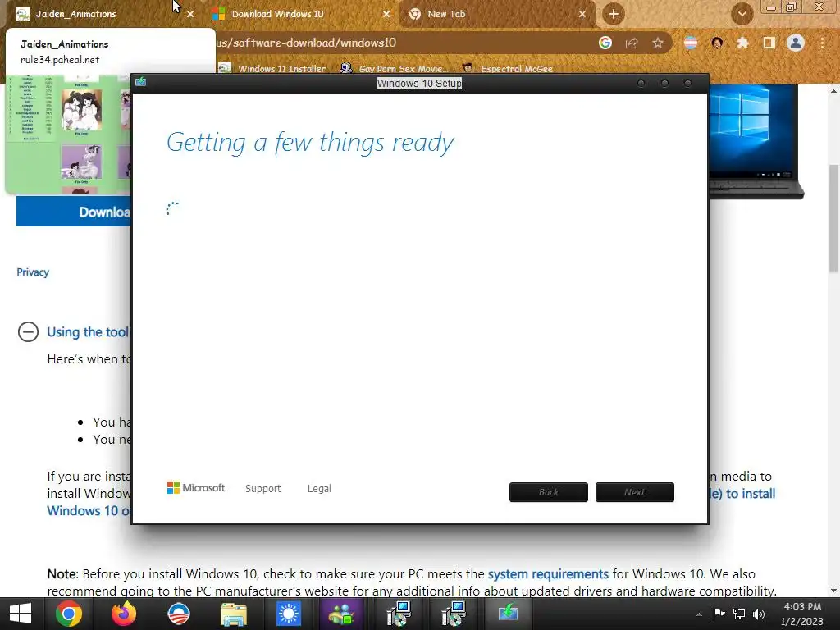Collapse the Using the tool section
Screen dimensions: 840x630
28,332
